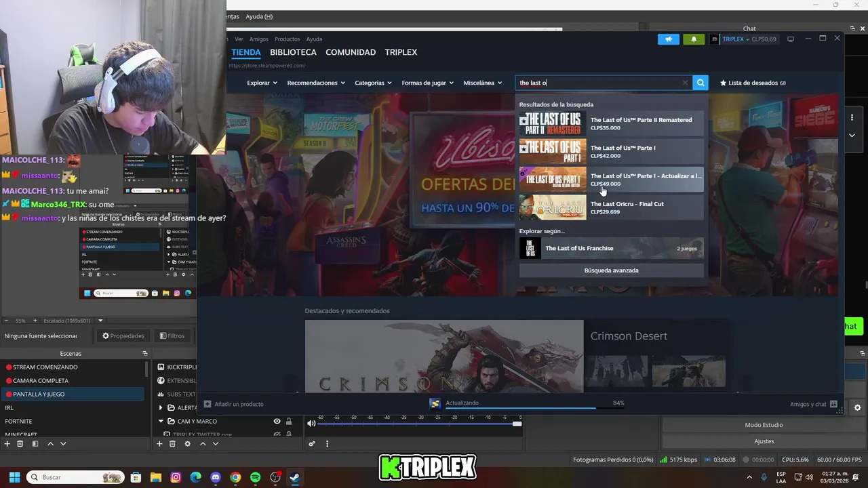The height and width of the screenshot is (488, 868).
Task: Open COMUNIDAD tab
Action: pyautogui.click(x=351, y=52)
